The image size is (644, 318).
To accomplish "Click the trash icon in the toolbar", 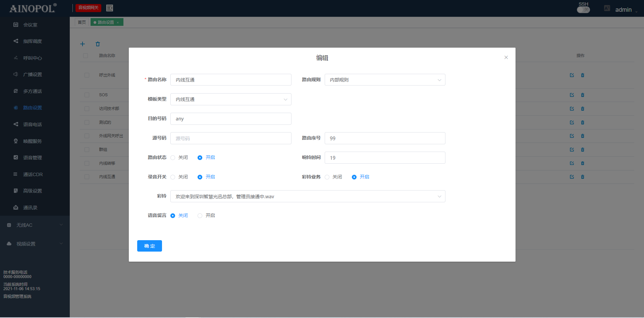I will [98, 44].
